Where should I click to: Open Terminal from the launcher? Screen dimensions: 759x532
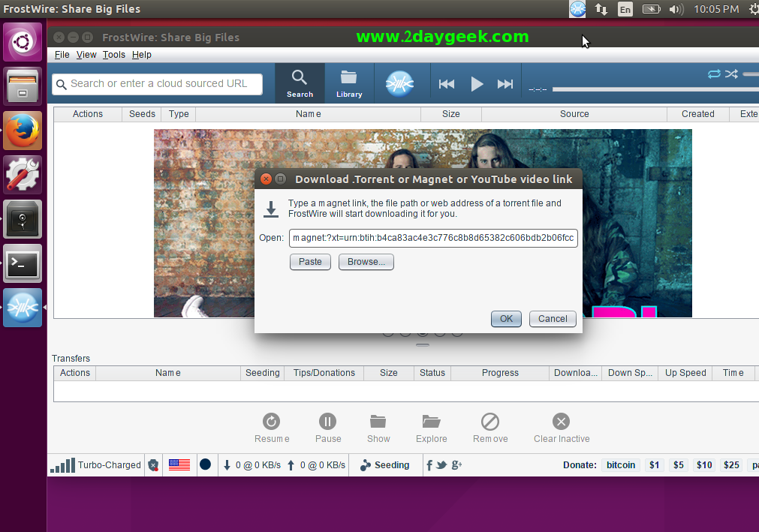pyautogui.click(x=23, y=263)
